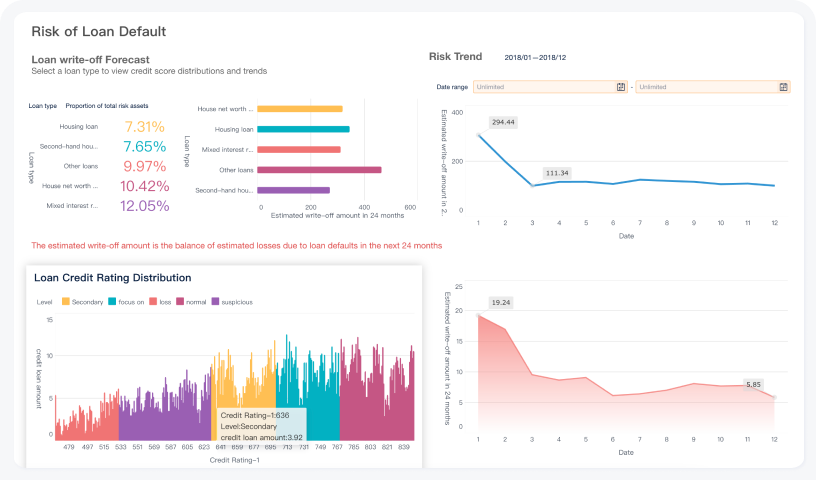The width and height of the screenshot is (816, 480).
Task: Click the end Date range input field
Action: [707, 87]
